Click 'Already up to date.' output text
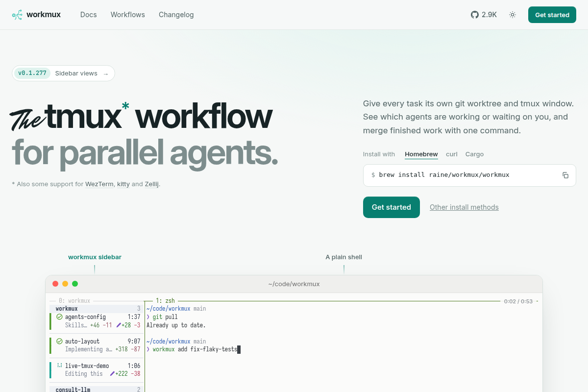588x392 pixels. [176, 325]
